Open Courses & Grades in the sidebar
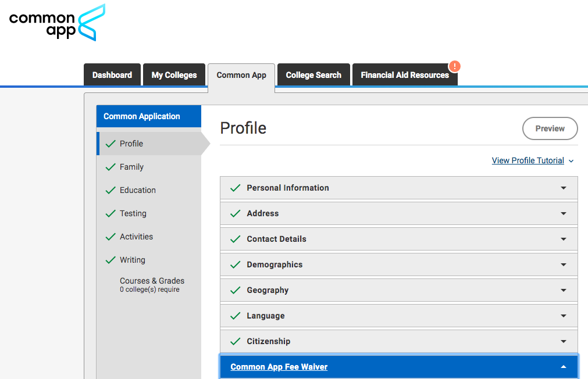Image resolution: width=588 pixels, height=379 pixels. tap(152, 281)
